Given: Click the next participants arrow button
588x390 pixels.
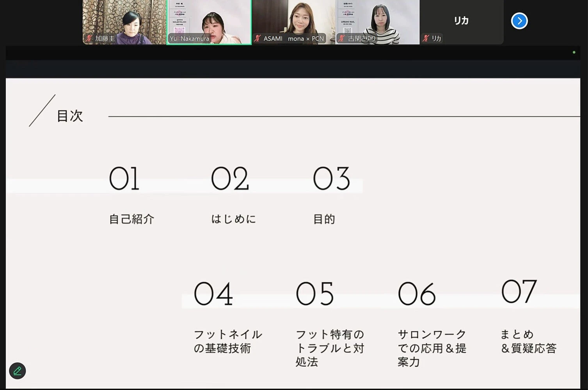Looking at the screenshot, I should tap(519, 21).
